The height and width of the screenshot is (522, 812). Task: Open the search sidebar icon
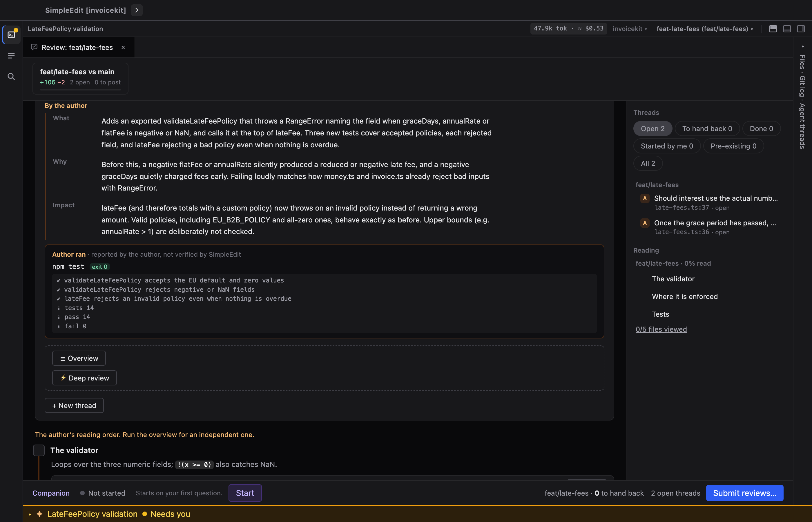(11, 77)
